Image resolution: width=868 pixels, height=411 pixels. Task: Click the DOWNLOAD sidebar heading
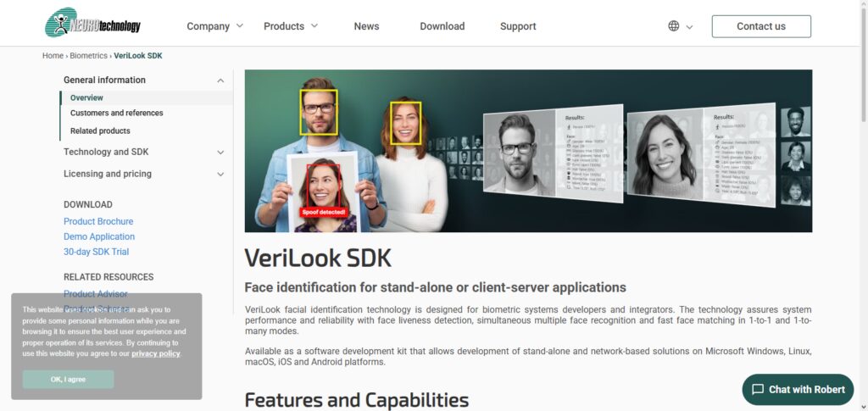(88, 204)
